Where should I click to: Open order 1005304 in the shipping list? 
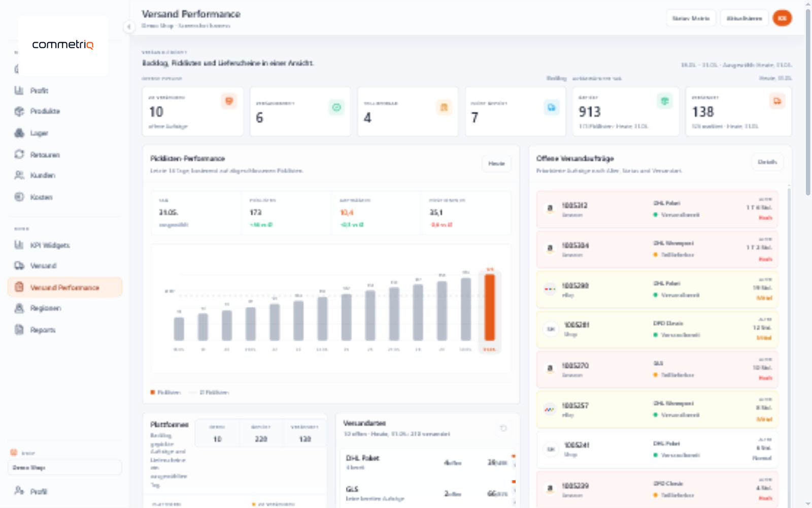click(x=657, y=249)
